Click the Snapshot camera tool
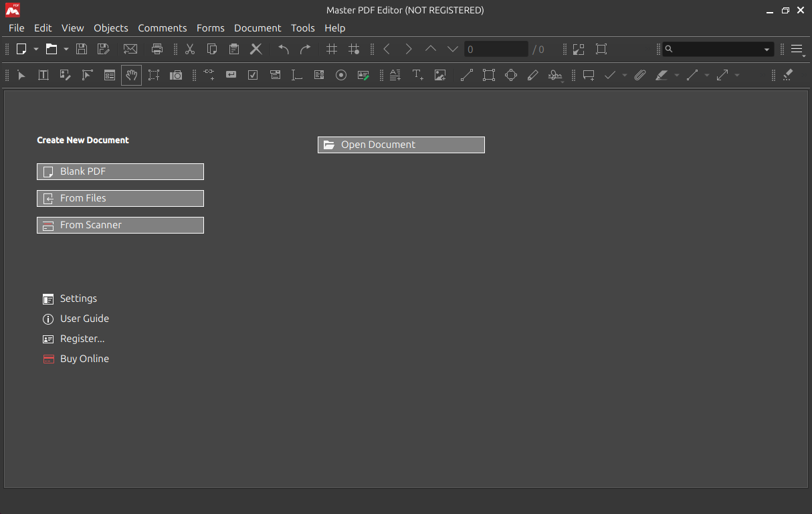812x514 pixels. click(176, 76)
